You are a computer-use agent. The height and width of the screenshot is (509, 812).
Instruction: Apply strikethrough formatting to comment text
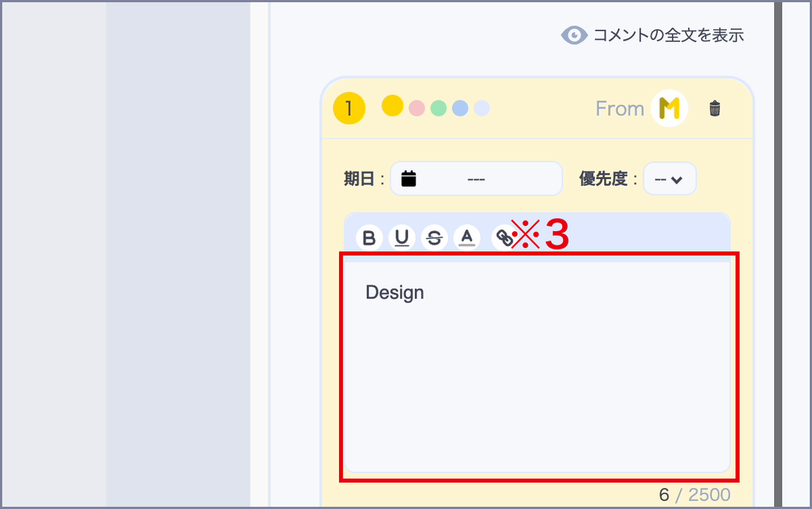click(x=434, y=238)
